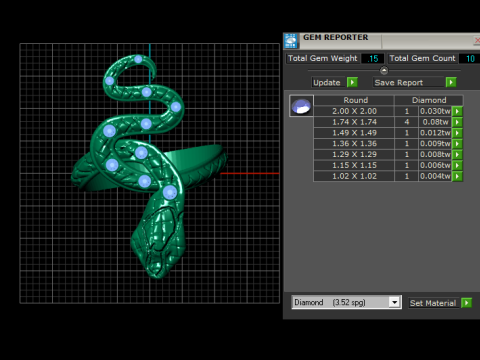The image size is (480, 360).
Task: Open the Diamond (3.52 spg) material dropdown
Action: click(x=395, y=302)
